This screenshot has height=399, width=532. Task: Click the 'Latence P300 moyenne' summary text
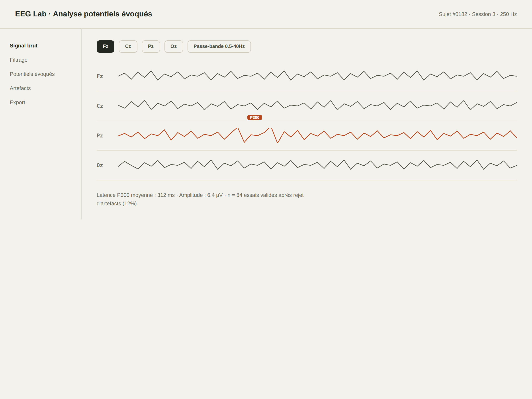(200, 199)
